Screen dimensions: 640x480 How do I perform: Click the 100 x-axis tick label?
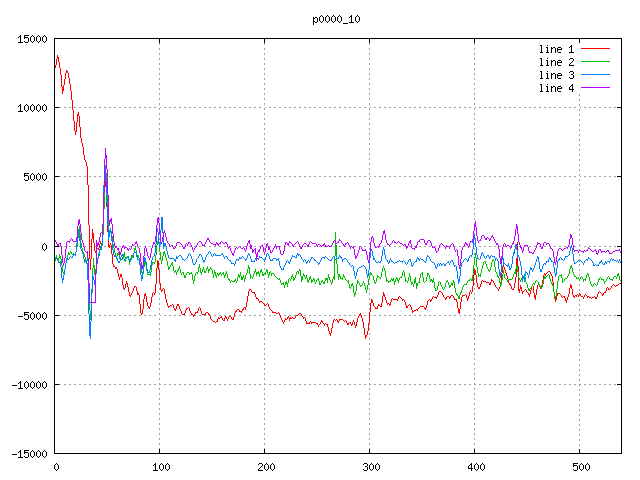(160, 467)
